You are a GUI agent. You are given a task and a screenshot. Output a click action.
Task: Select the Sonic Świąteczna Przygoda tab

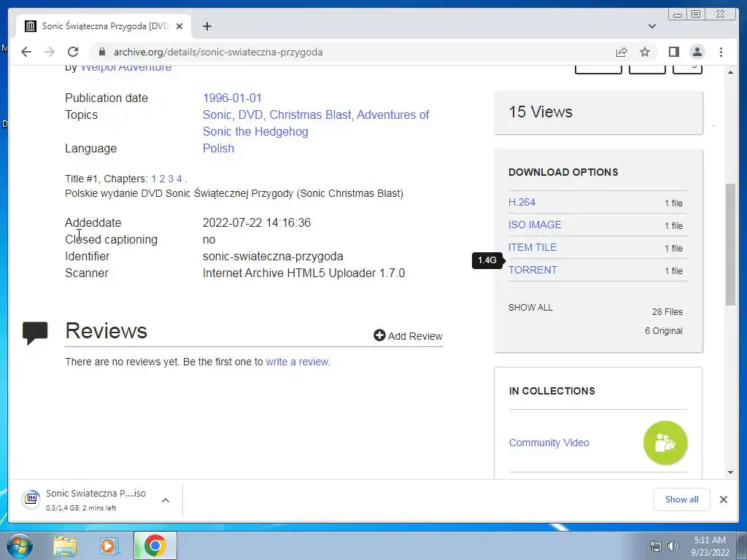coord(105,26)
